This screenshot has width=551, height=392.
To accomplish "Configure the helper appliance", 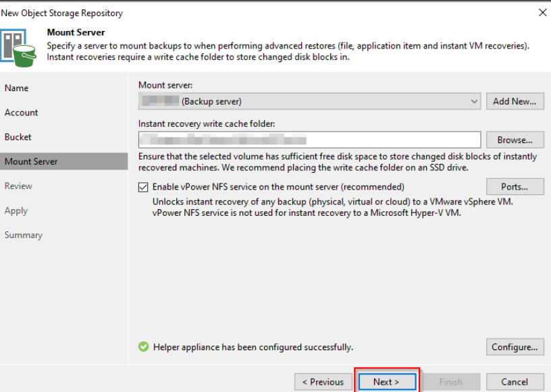I will 515,347.
